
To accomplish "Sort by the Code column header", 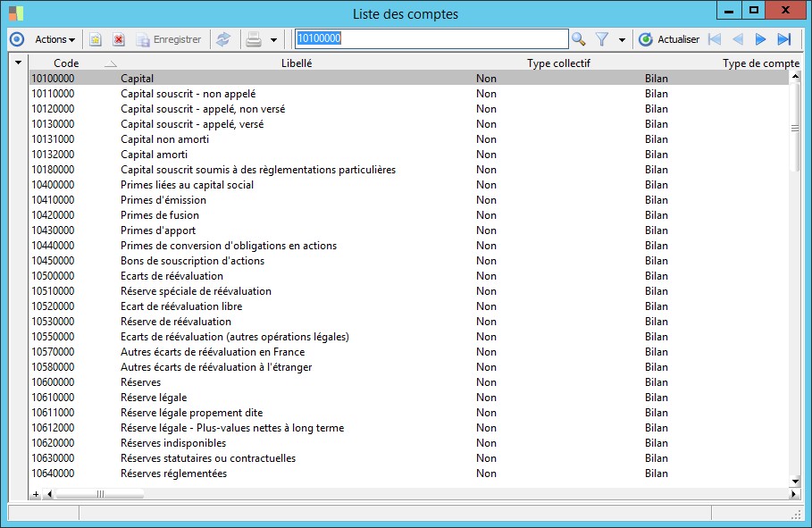I will [x=66, y=63].
